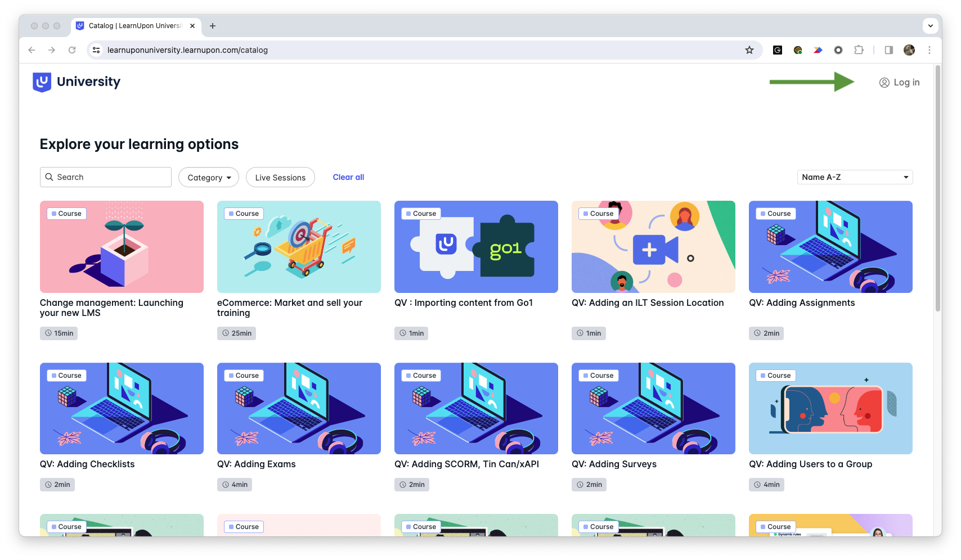The width and height of the screenshot is (961, 560).
Task: Open the QV: Adding Exams course thumbnail
Action: point(299,409)
